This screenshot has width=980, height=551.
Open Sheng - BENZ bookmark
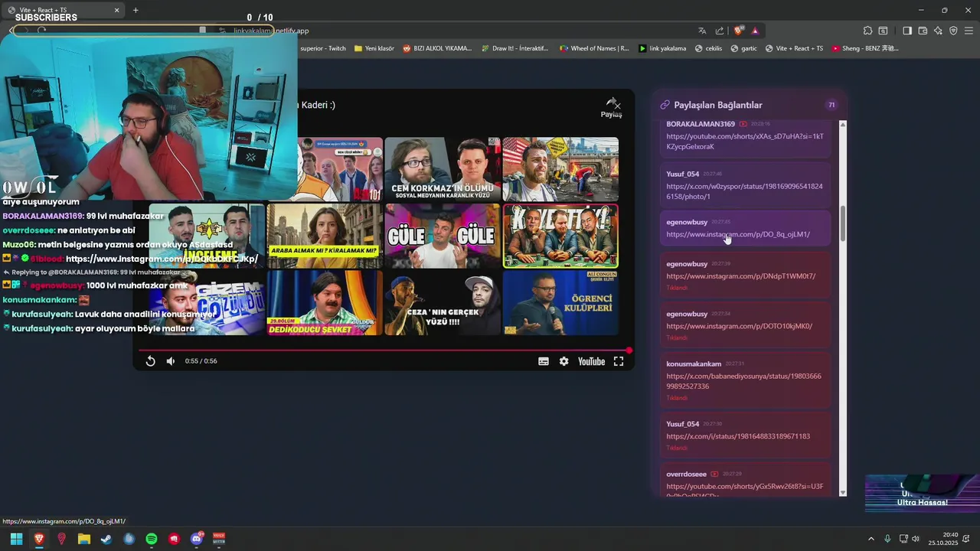point(865,48)
